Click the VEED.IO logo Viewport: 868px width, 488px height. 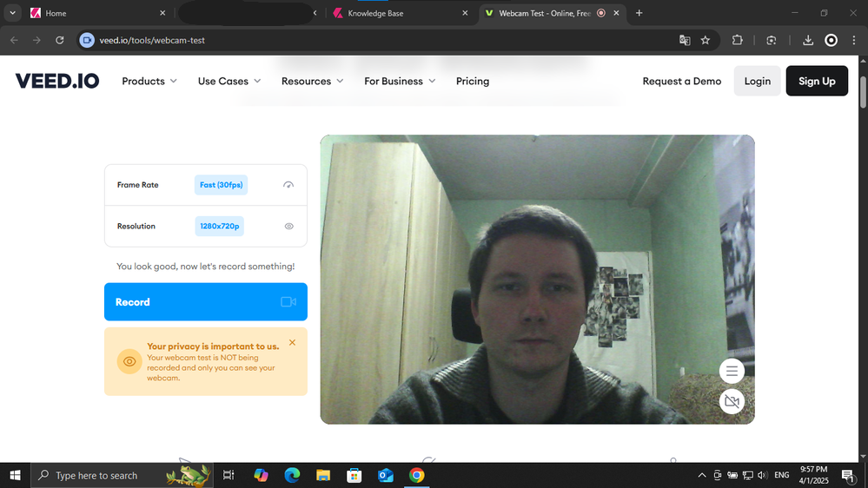tap(57, 81)
